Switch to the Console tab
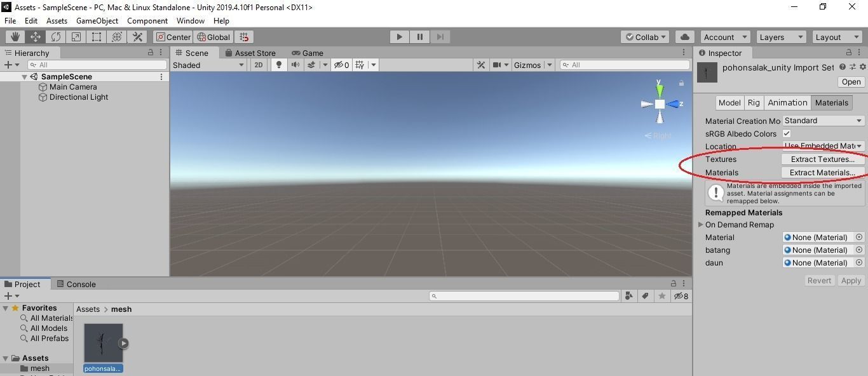The height and width of the screenshot is (376, 868). (x=76, y=284)
